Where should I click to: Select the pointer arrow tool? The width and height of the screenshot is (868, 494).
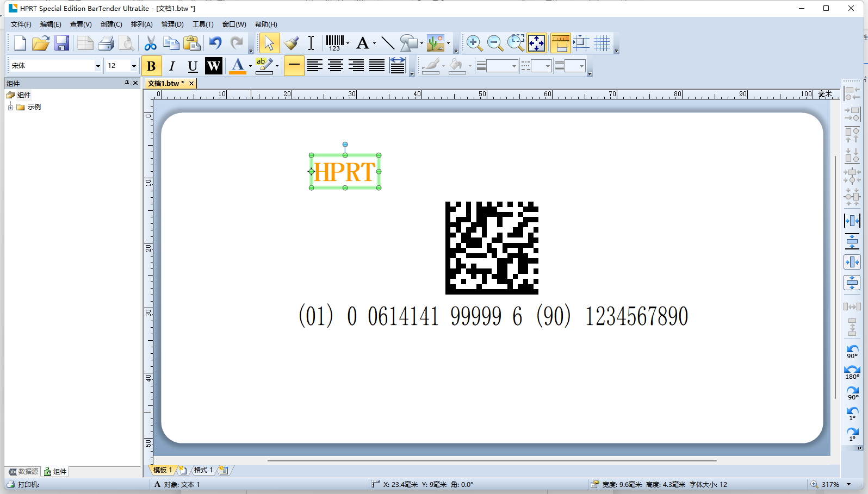[269, 43]
